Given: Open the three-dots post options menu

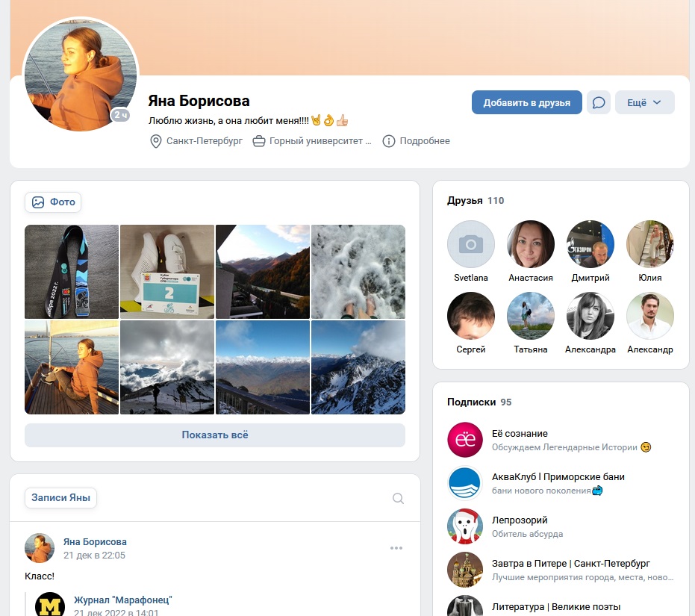Looking at the screenshot, I should tap(396, 548).
